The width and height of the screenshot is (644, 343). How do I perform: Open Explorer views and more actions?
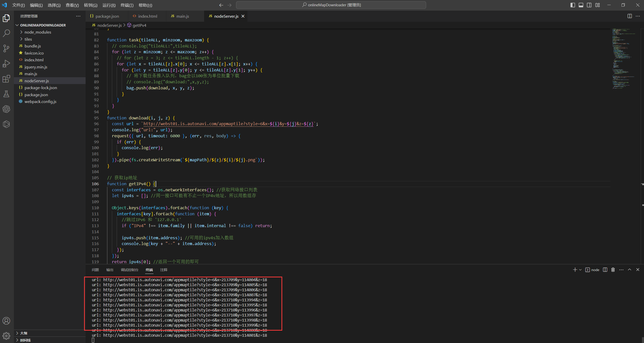click(x=78, y=16)
